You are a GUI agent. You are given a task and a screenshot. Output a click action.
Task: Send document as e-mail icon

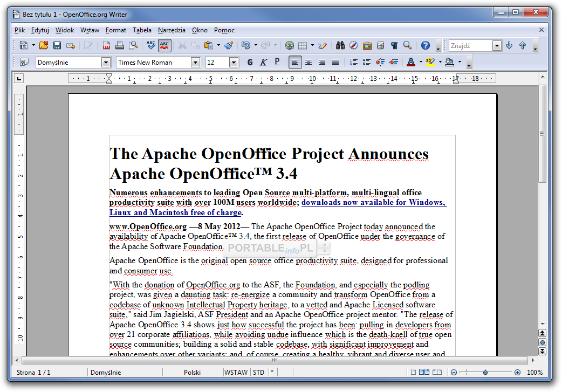(71, 45)
